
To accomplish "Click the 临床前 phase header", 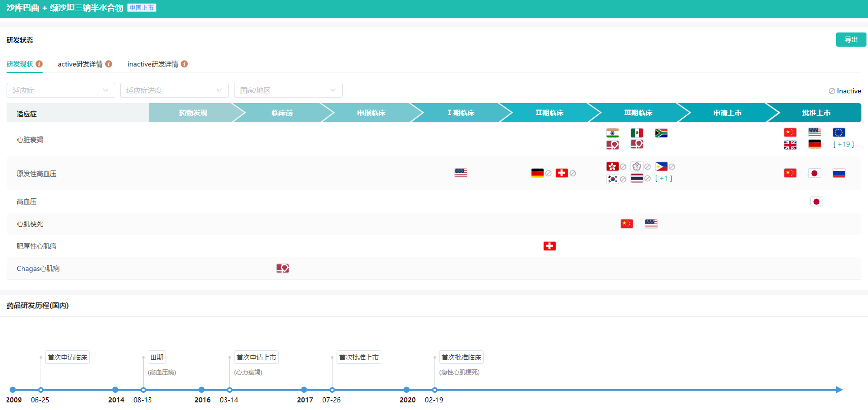I will coord(282,113).
